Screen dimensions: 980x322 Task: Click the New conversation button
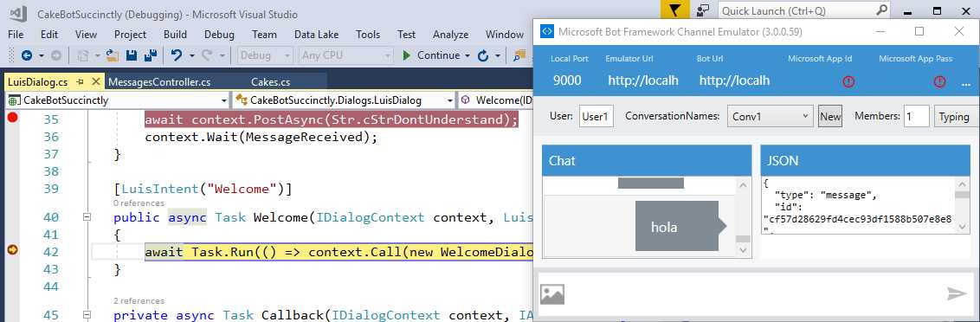coord(830,116)
